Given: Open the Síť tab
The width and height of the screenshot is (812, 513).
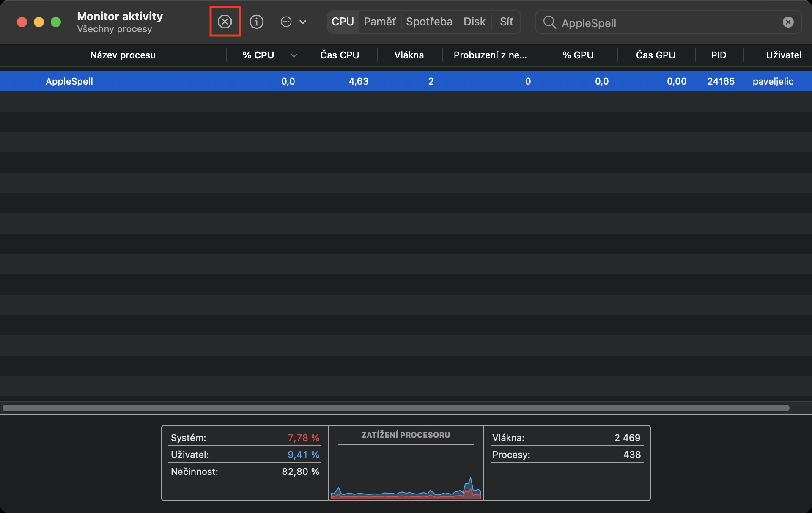Looking at the screenshot, I should tap(506, 22).
